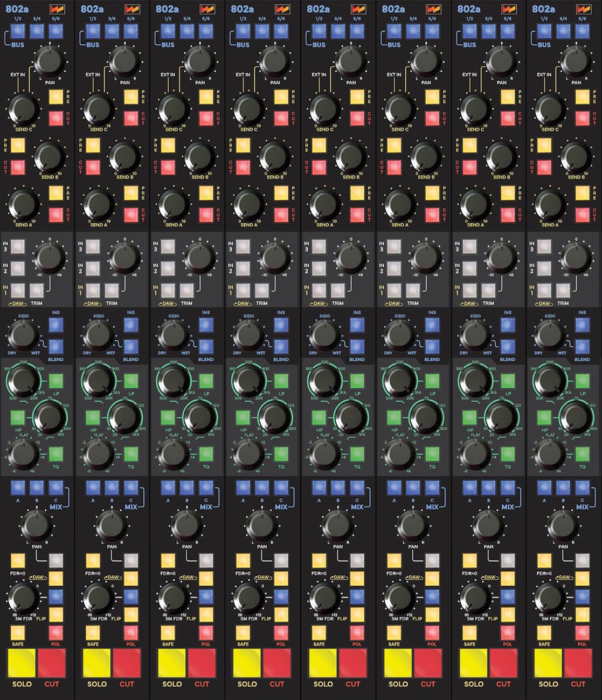
Task: Click the LP frequency knob on fourth channel
Action: [248, 381]
